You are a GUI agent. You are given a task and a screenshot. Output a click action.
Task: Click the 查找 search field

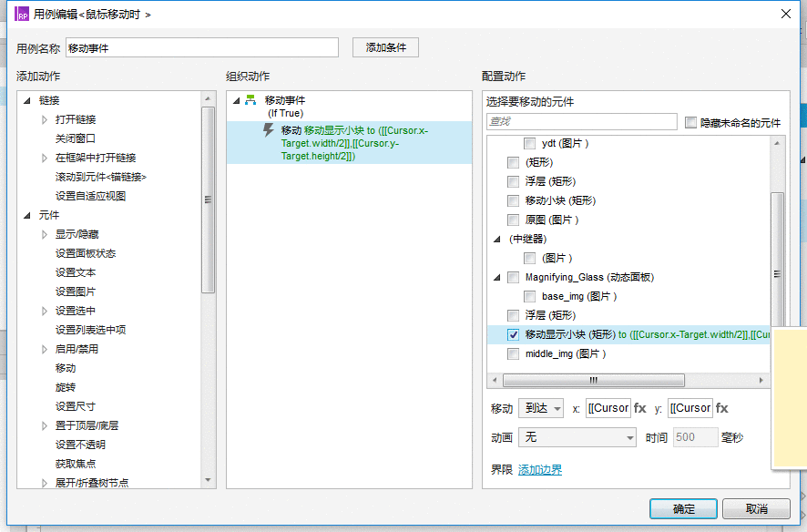pos(582,121)
